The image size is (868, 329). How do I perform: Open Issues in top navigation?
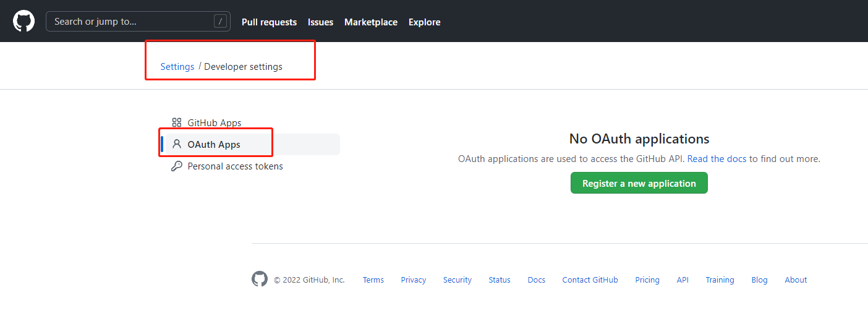click(320, 22)
